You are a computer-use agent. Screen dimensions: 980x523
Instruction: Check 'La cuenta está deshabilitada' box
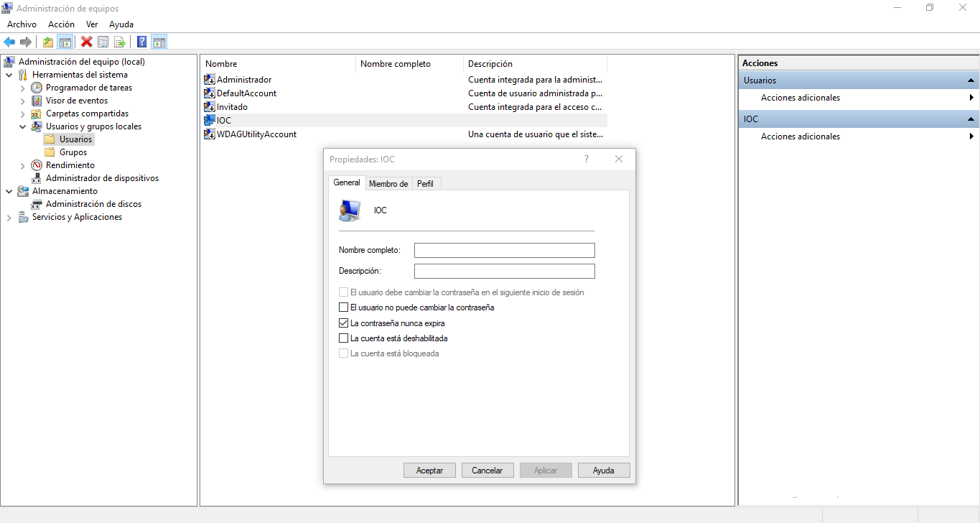pyautogui.click(x=343, y=338)
